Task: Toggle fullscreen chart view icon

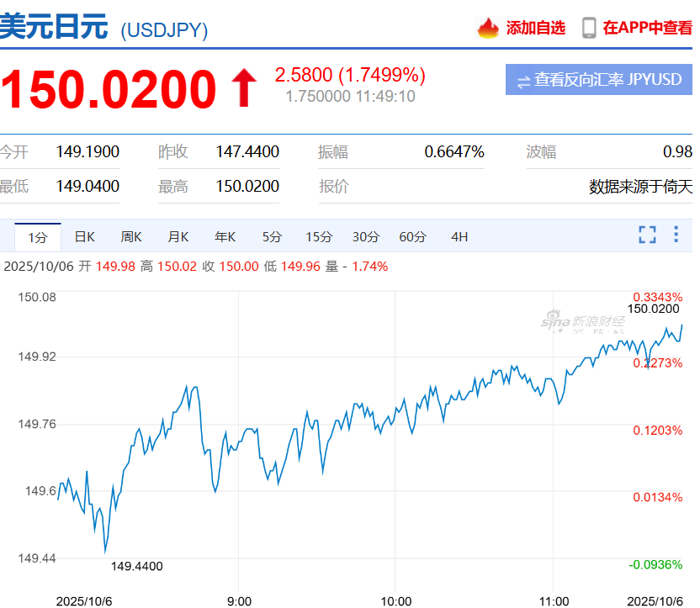Action: (x=646, y=235)
